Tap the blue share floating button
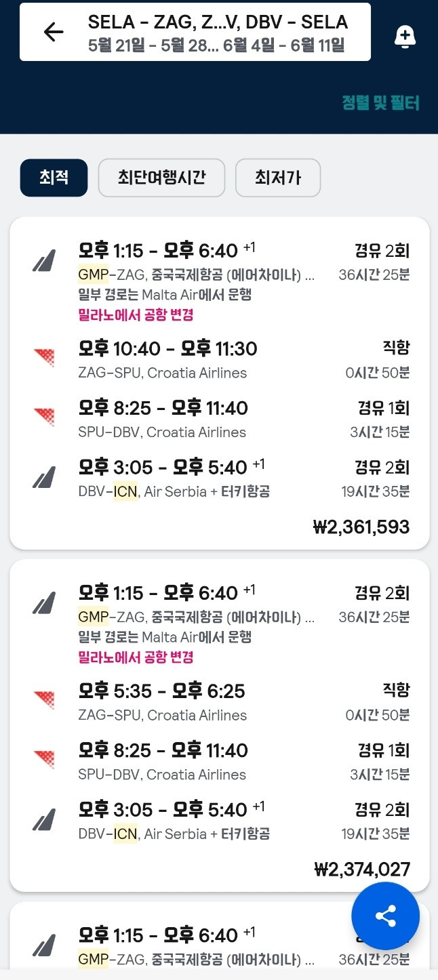 (x=385, y=916)
